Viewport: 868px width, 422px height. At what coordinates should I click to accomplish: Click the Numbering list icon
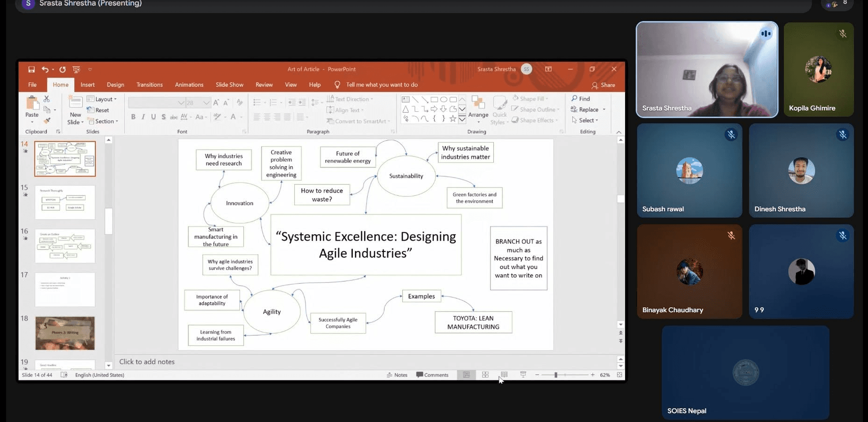tap(274, 102)
